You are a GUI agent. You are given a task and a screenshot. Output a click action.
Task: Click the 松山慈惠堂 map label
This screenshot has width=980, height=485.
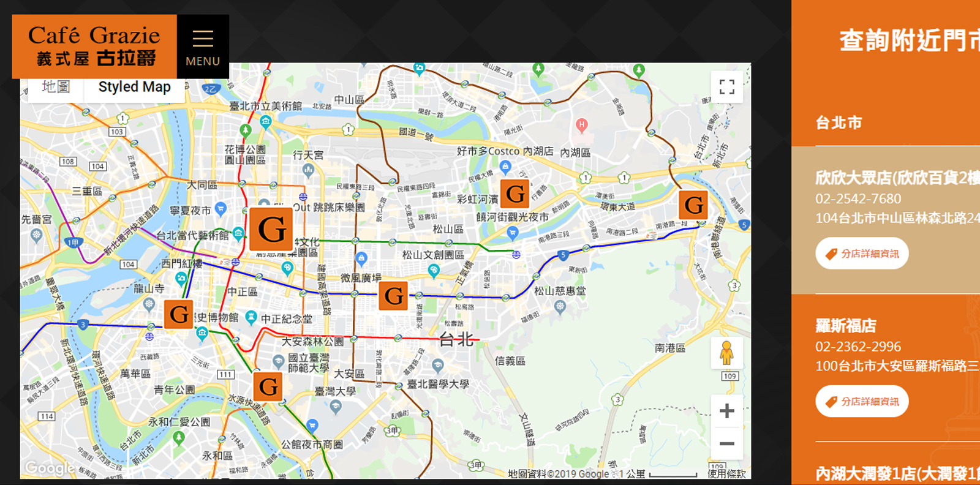(x=560, y=291)
